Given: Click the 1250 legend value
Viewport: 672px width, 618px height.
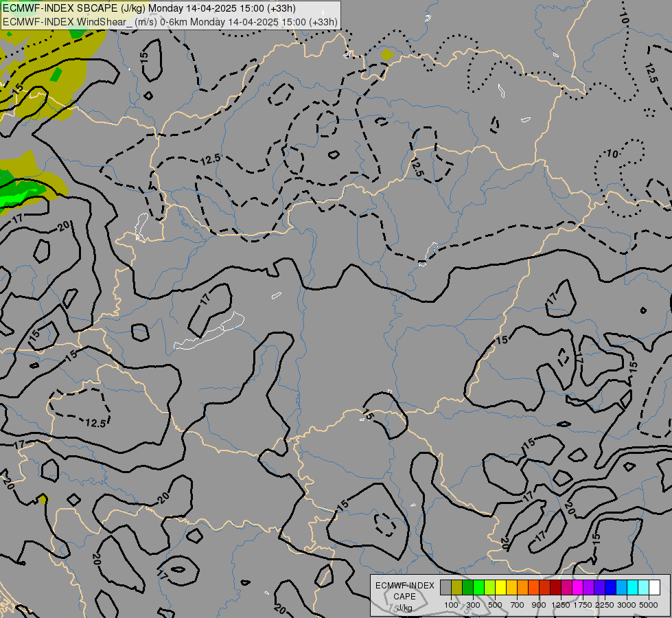Looking at the screenshot, I should point(561,605).
